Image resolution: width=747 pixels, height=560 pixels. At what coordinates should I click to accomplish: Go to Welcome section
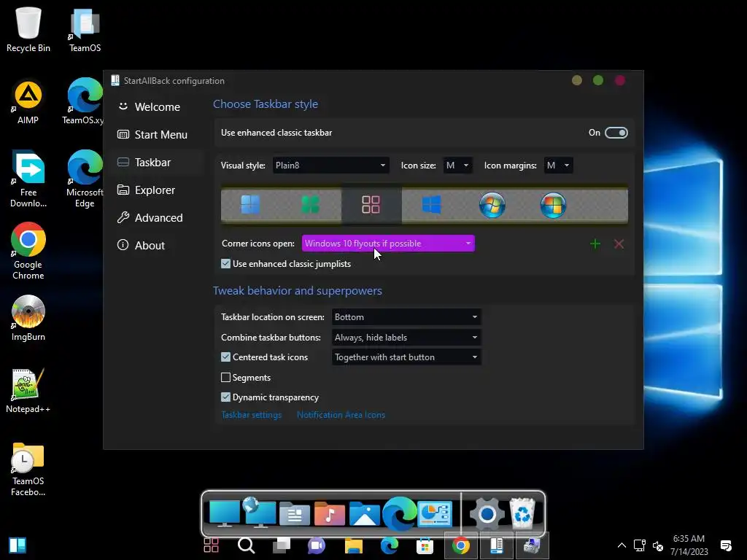157,107
